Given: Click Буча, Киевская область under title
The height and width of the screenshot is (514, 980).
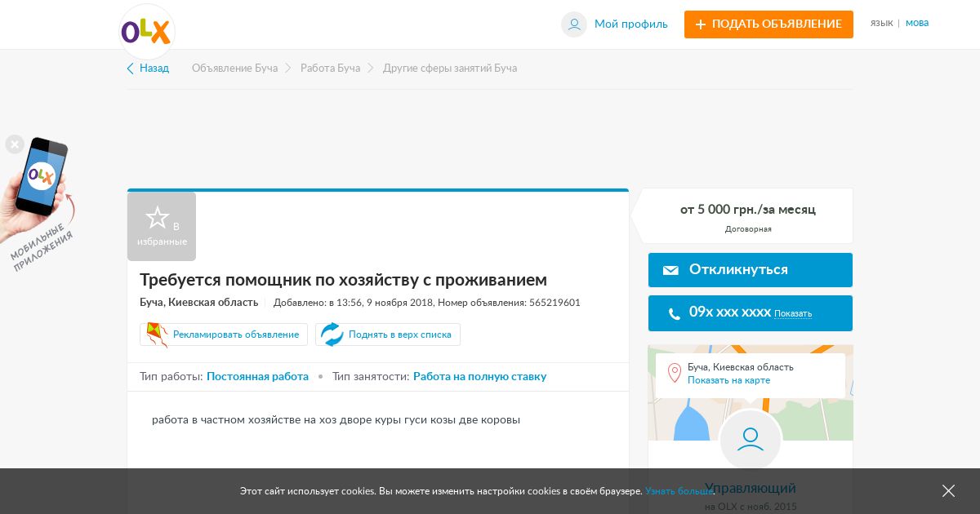Looking at the screenshot, I should [198, 303].
